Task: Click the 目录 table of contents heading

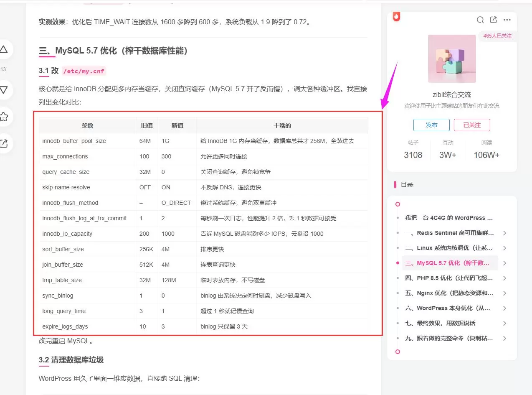Action: coord(407,184)
